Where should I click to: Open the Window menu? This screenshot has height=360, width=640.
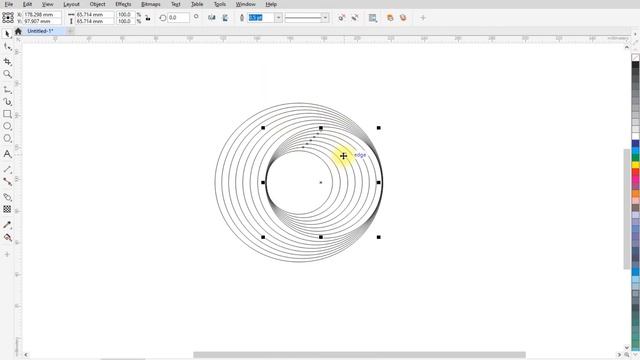(246, 4)
